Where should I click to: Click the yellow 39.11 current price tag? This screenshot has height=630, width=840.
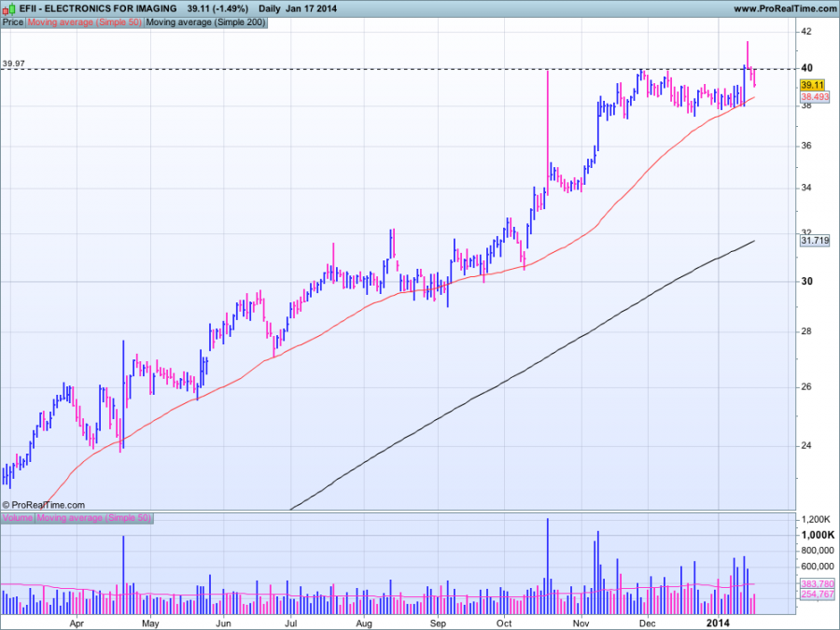point(813,85)
